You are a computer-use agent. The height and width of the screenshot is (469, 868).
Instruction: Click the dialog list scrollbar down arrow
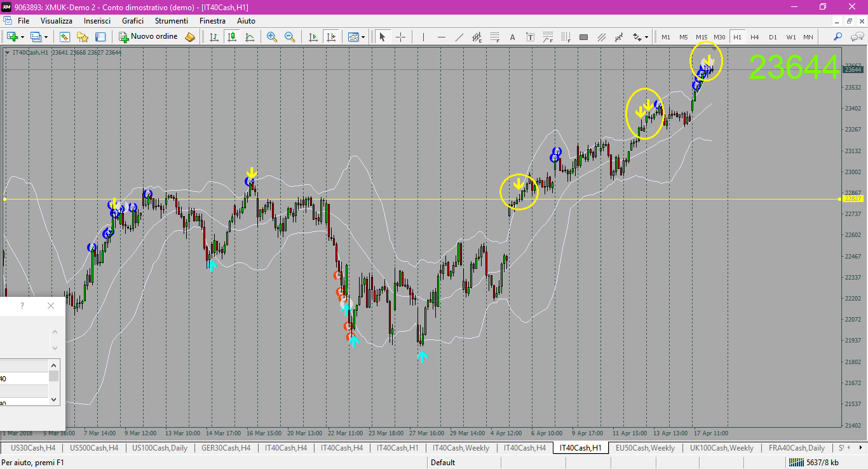[x=54, y=399]
